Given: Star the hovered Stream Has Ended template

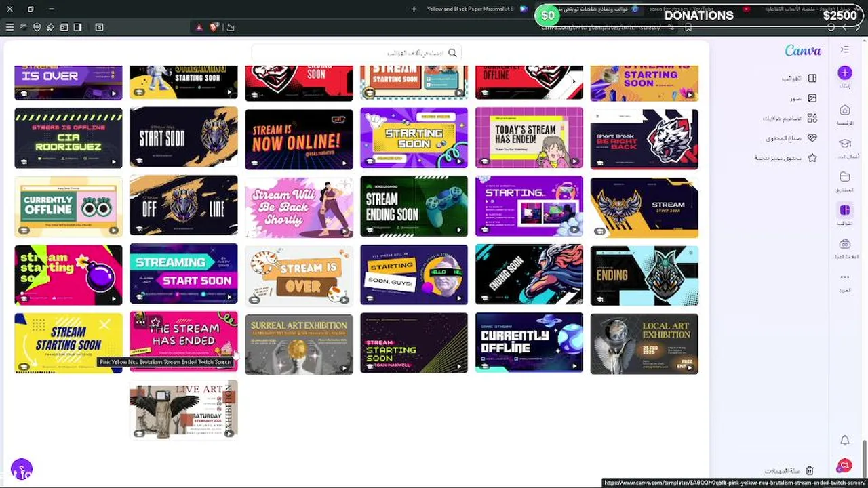Looking at the screenshot, I should tap(155, 322).
